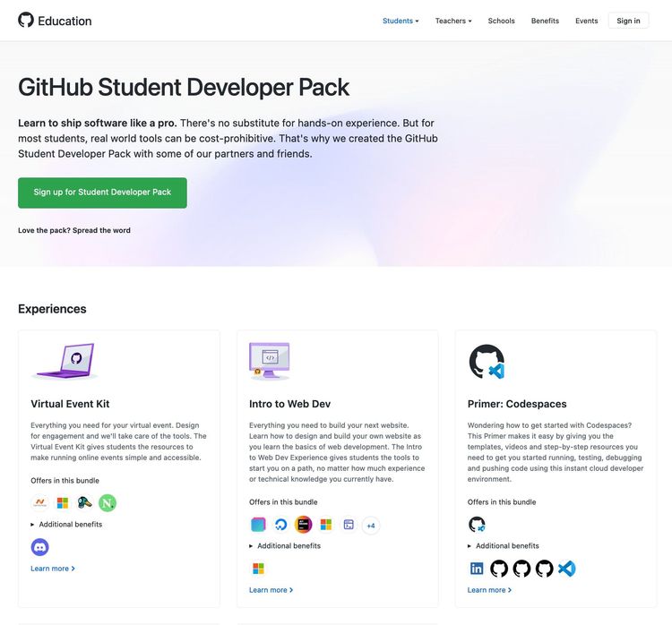Go to the Schools page

tap(502, 21)
